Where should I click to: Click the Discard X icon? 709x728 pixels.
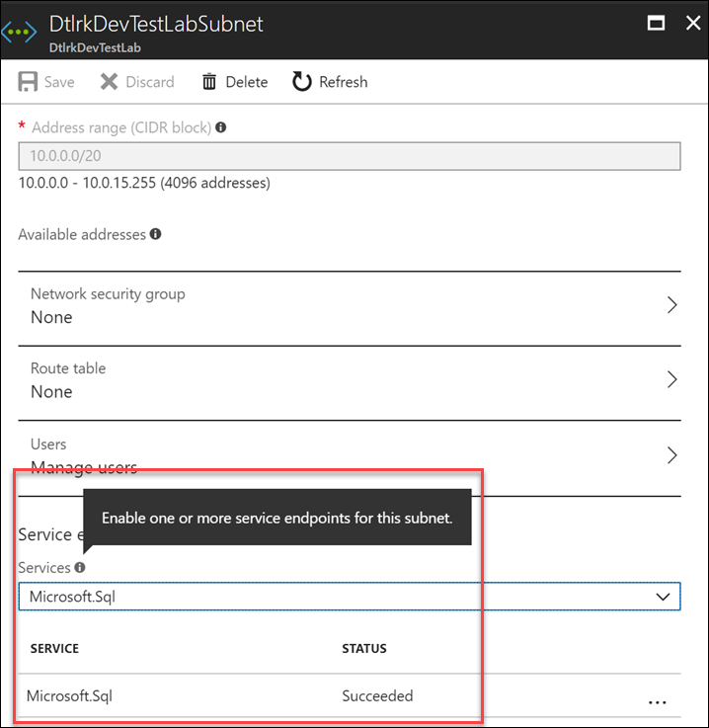pyautogui.click(x=109, y=82)
